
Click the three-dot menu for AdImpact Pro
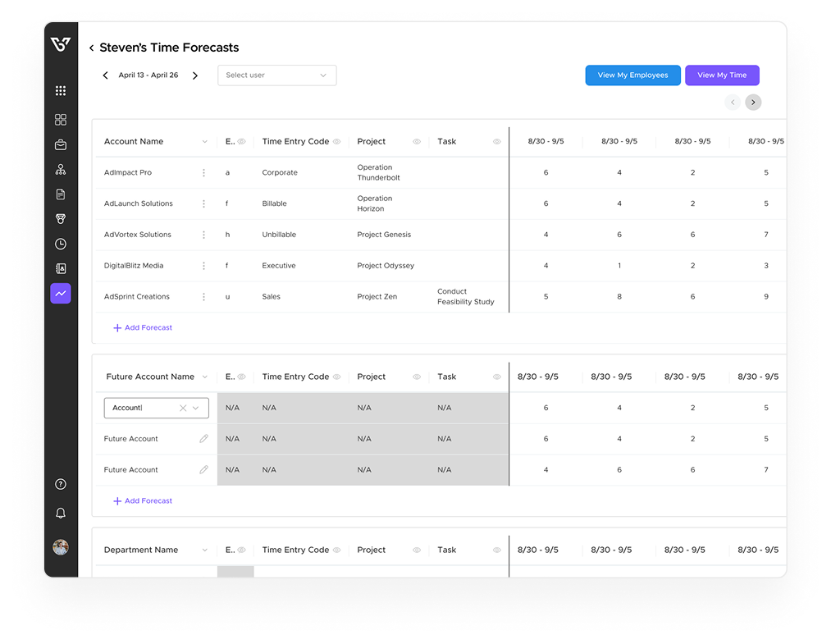pyautogui.click(x=204, y=173)
